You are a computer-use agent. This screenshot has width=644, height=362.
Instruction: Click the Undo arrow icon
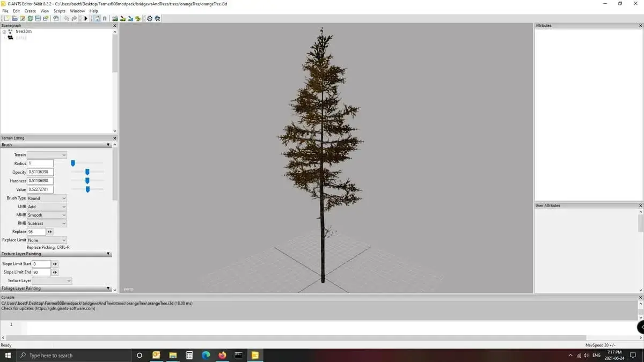point(66,19)
